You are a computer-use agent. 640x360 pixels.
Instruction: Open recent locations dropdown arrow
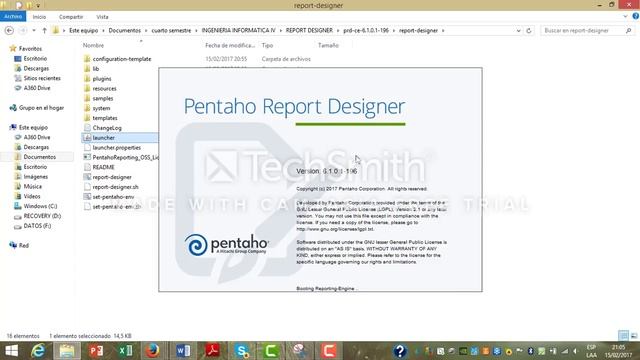point(34,31)
